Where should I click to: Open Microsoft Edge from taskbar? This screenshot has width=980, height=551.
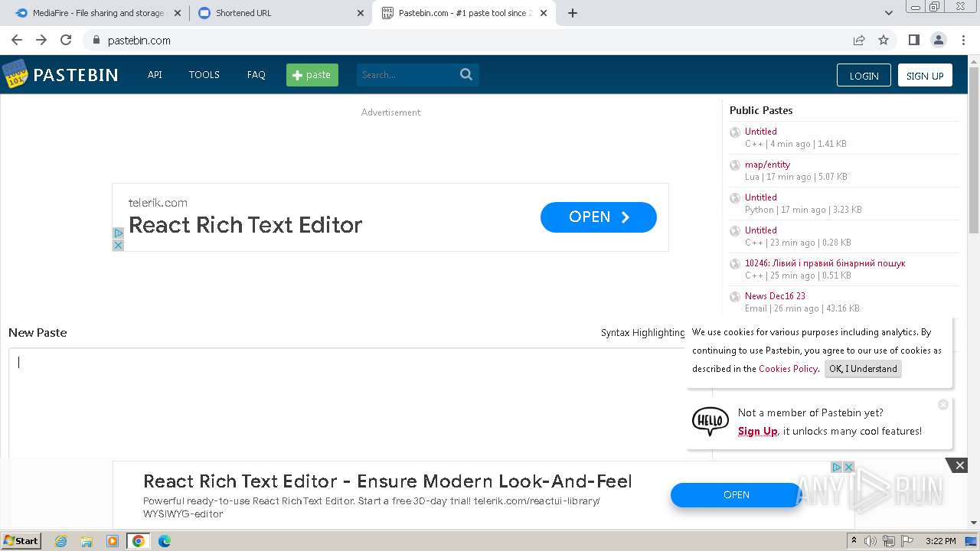coord(165,541)
